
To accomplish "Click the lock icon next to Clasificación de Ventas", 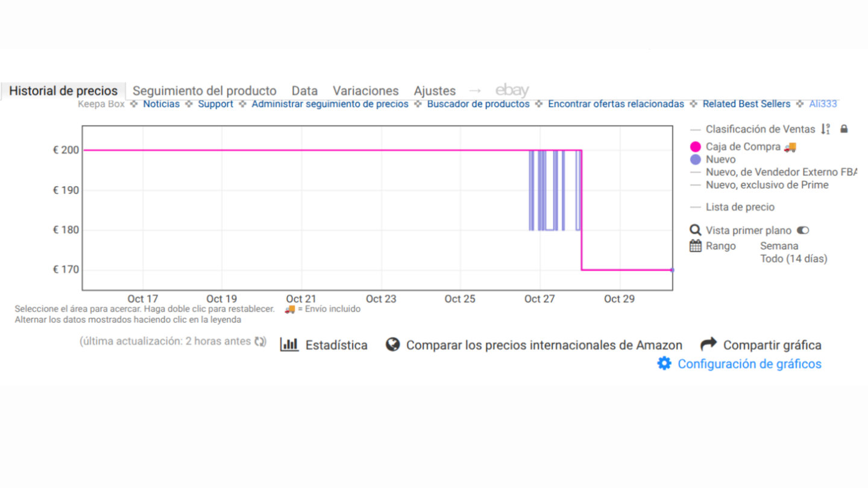I will click(x=844, y=129).
